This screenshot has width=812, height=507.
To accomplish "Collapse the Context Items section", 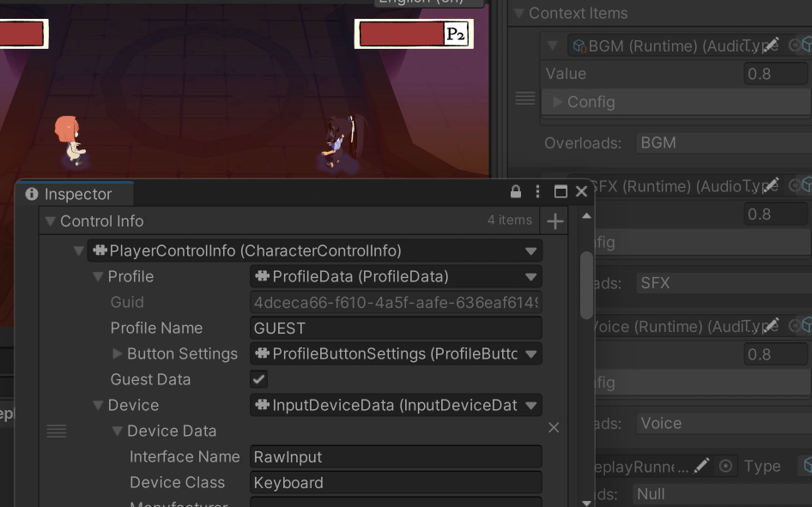I will pos(519,14).
